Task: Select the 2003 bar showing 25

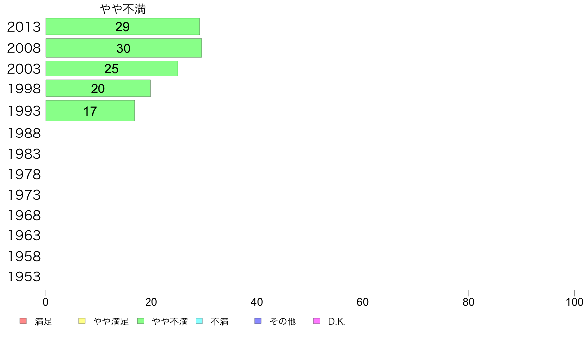Action: (x=112, y=69)
